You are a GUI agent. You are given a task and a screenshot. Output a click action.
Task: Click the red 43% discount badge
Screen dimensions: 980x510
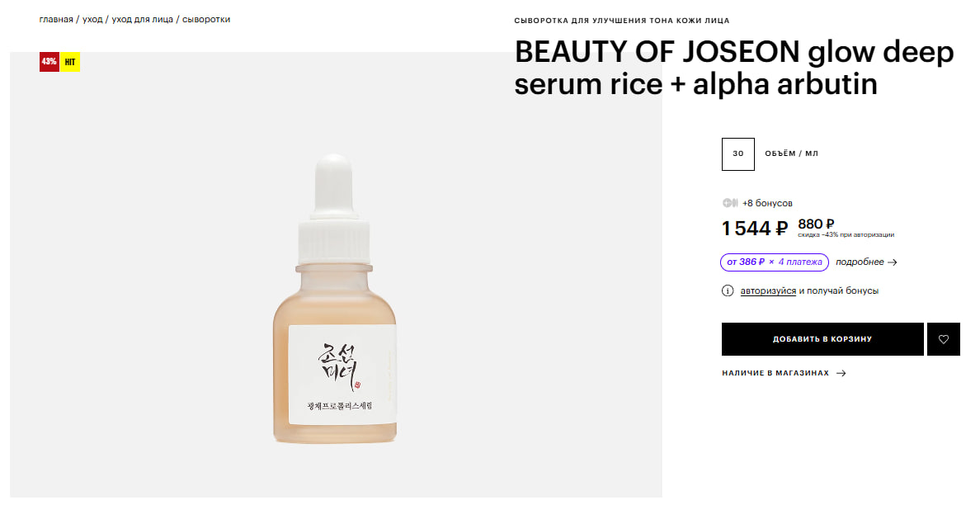[49, 62]
